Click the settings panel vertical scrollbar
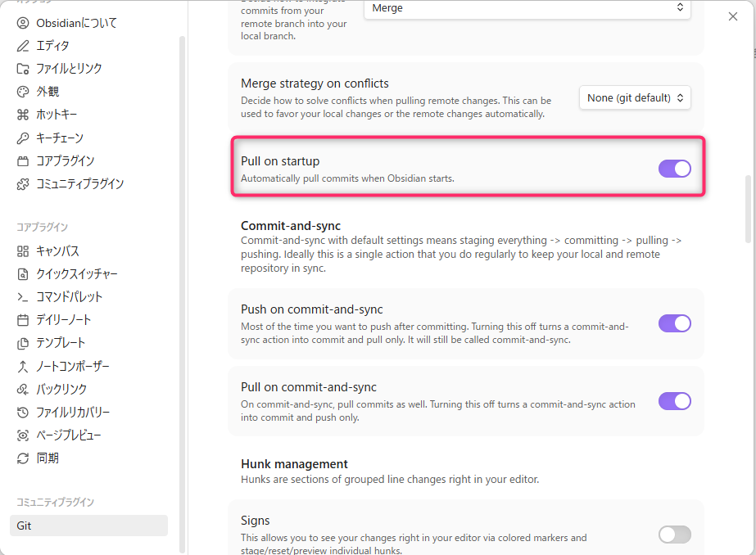The image size is (756, 555). tap(748, 209)
